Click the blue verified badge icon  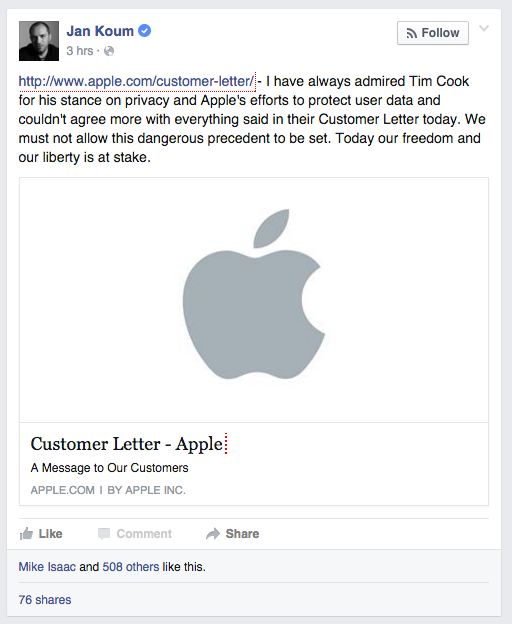pyautogui.click(x=144, y=31)
